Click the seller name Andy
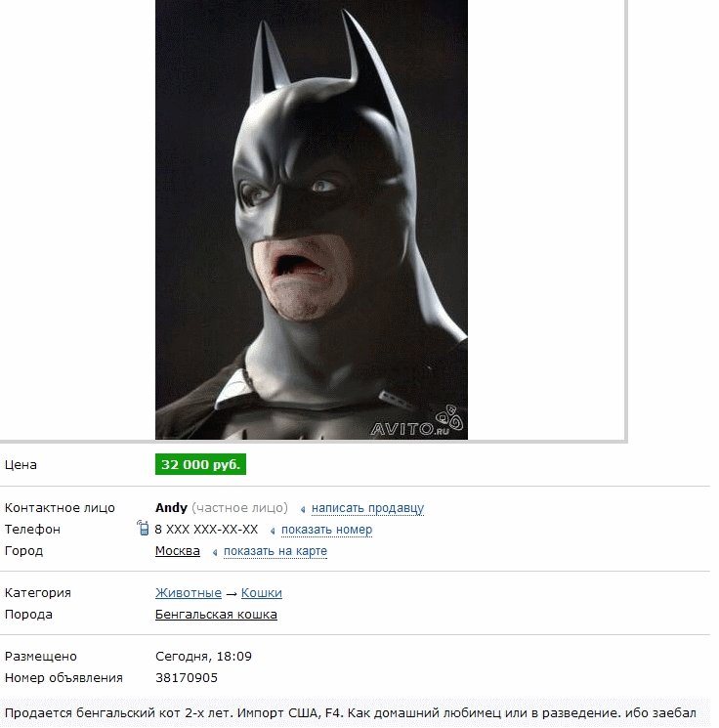The image size is (719, 728). [171, 508]
